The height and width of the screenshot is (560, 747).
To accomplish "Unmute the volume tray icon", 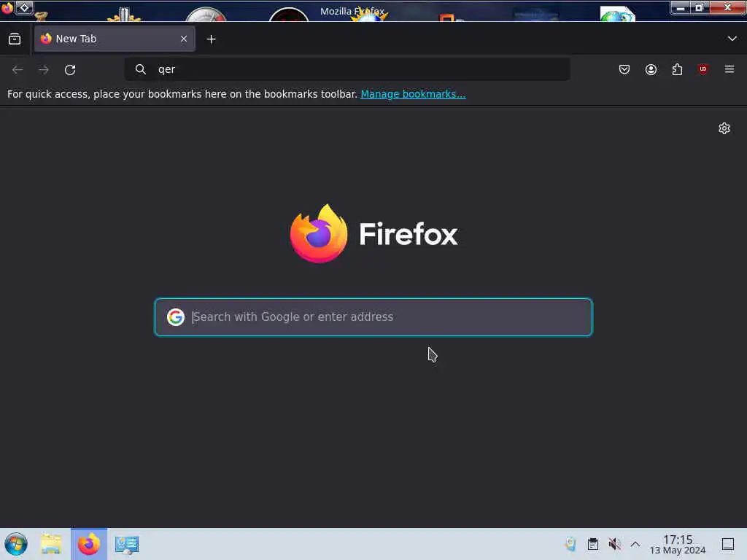I will (x=614, y=544).
